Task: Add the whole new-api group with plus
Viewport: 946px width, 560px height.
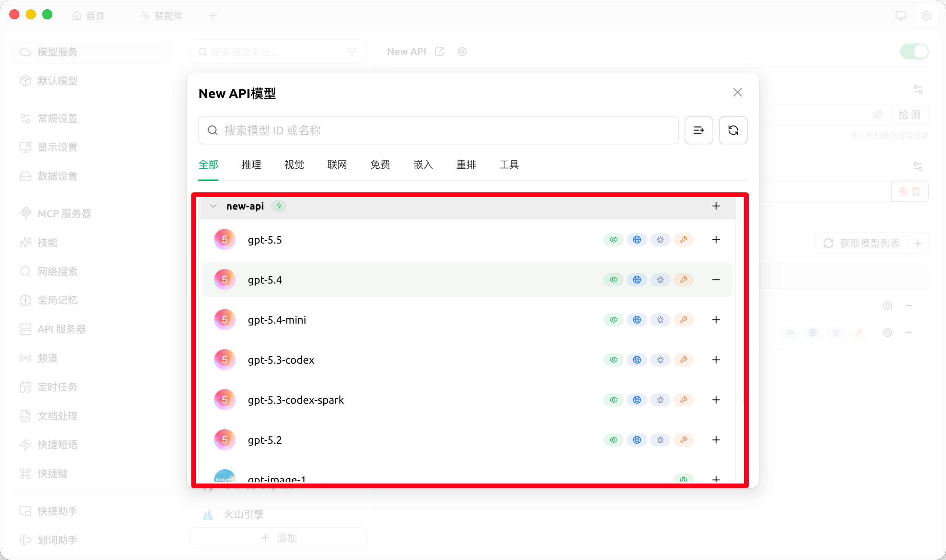Action: click(x=716, y=206)
